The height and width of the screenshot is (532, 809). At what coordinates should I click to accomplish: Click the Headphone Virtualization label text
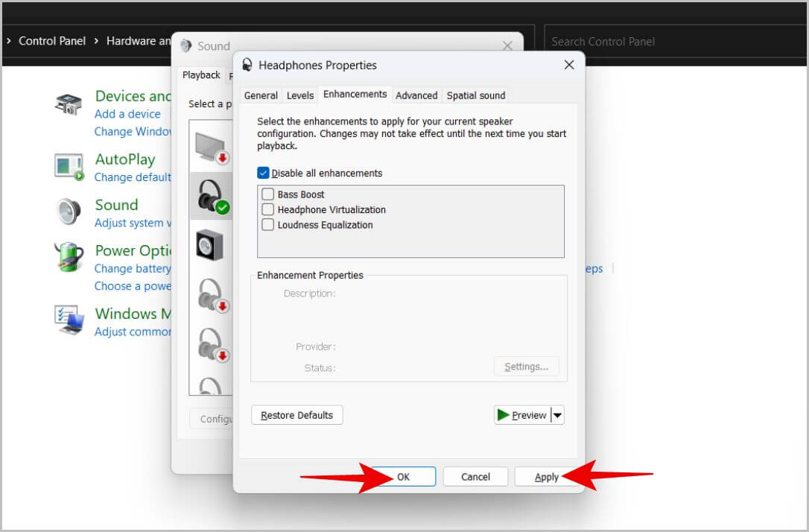(x=331, y=209)
